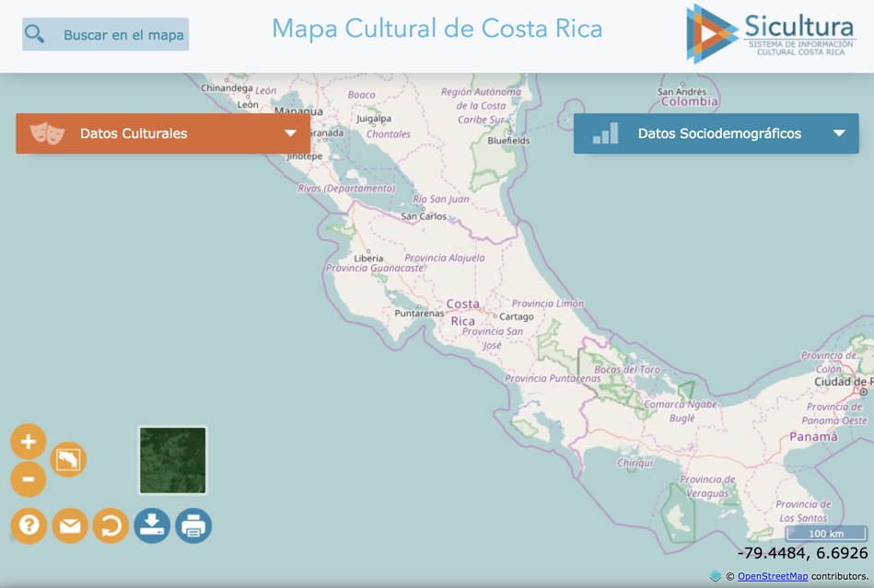874x588 pixels.
Task: Switch to satellite basemap thumbnail
Action: point(172,460)
